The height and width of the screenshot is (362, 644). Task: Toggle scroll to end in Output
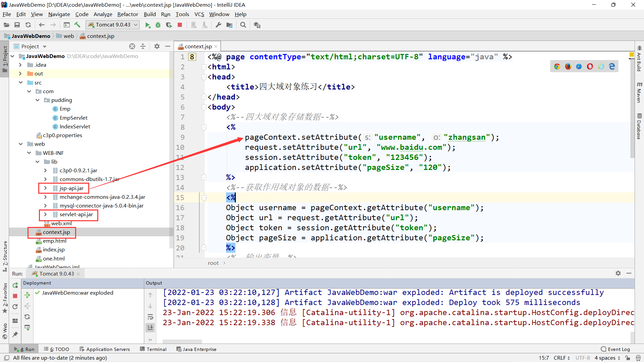point(150,327)
